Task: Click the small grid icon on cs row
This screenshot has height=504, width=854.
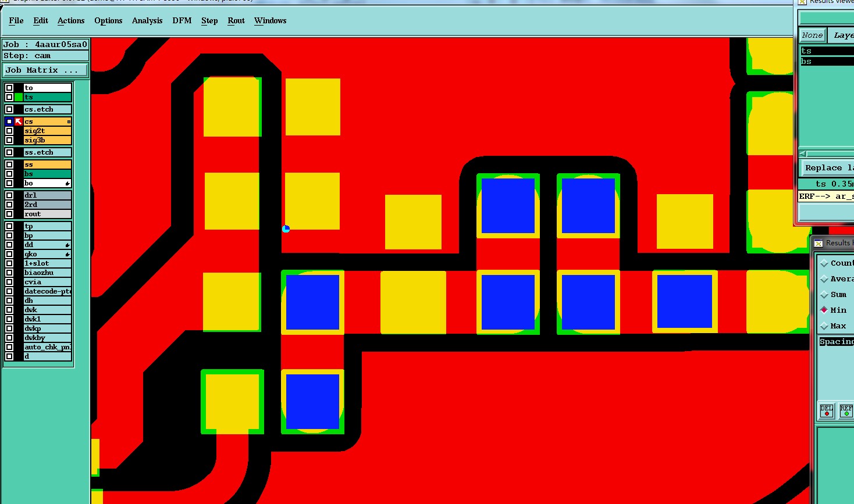Action: tap(69, 121)
